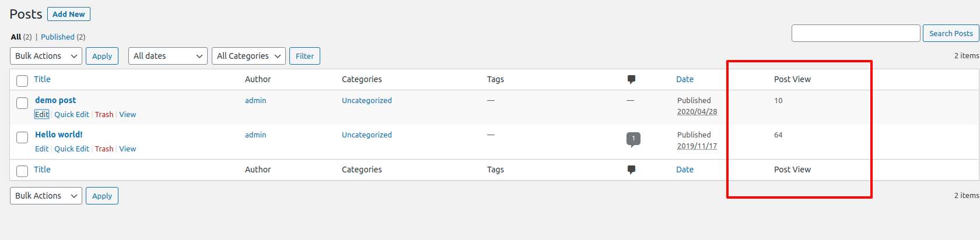This screenshot has height=240, width=980.
Task: Trash the Hello world! post
Action: (104, 149)
